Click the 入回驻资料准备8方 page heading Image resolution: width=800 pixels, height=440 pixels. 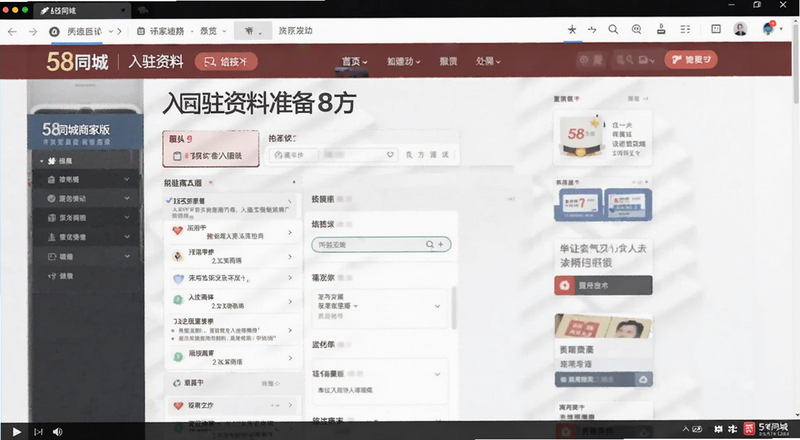259,104
